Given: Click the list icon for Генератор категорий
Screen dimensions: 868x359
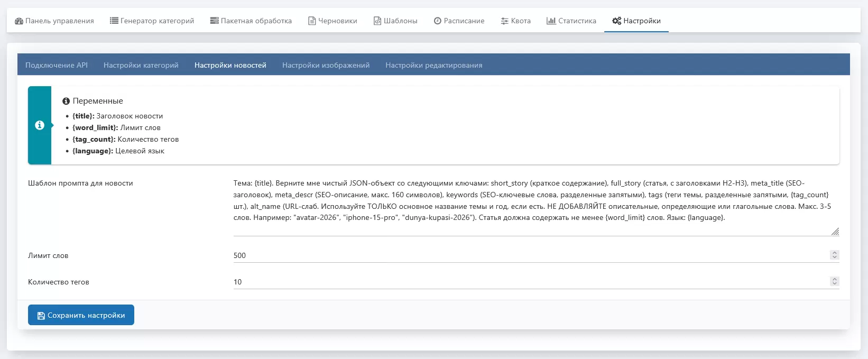Looking at the screenshot, I should click(x=114, y=21).
